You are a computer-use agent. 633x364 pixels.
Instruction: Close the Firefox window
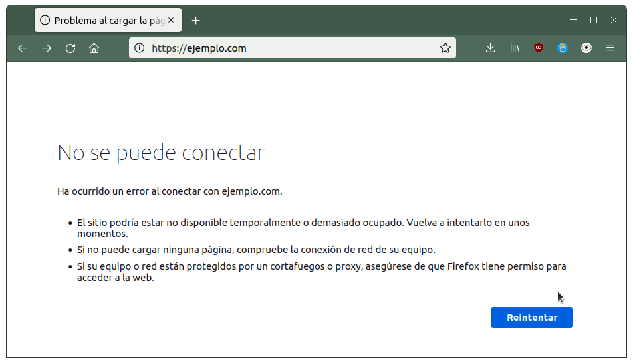[614, 20]
